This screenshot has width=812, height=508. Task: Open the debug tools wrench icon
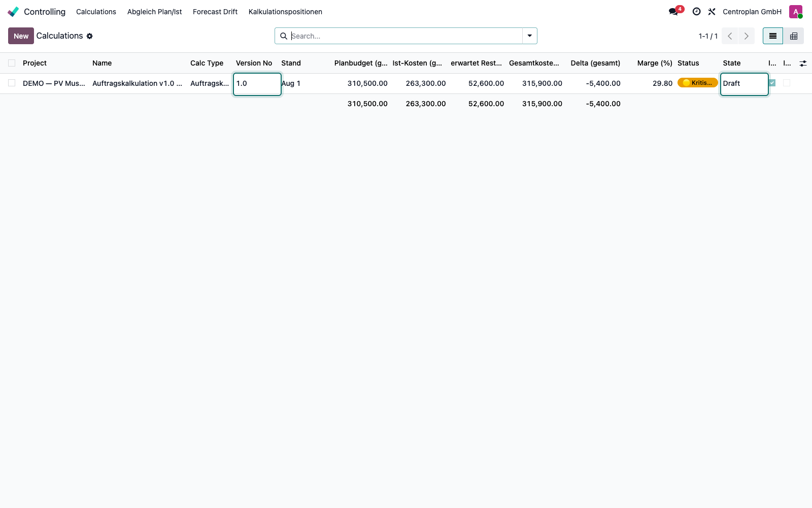712,12
